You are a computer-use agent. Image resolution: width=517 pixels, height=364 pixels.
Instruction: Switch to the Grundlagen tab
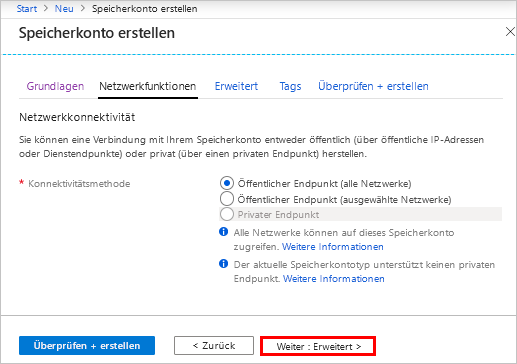[55, 86]
